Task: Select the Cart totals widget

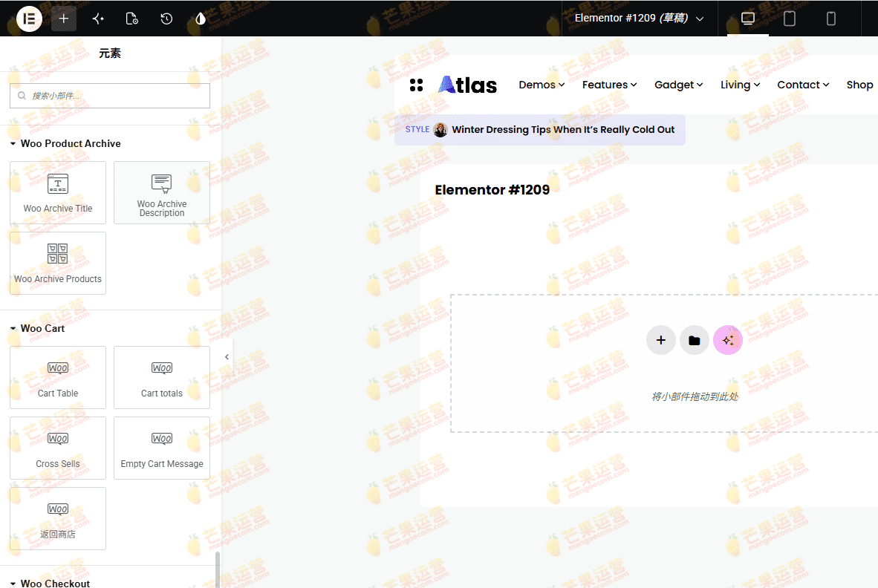Action: click(x=162, y=378)
